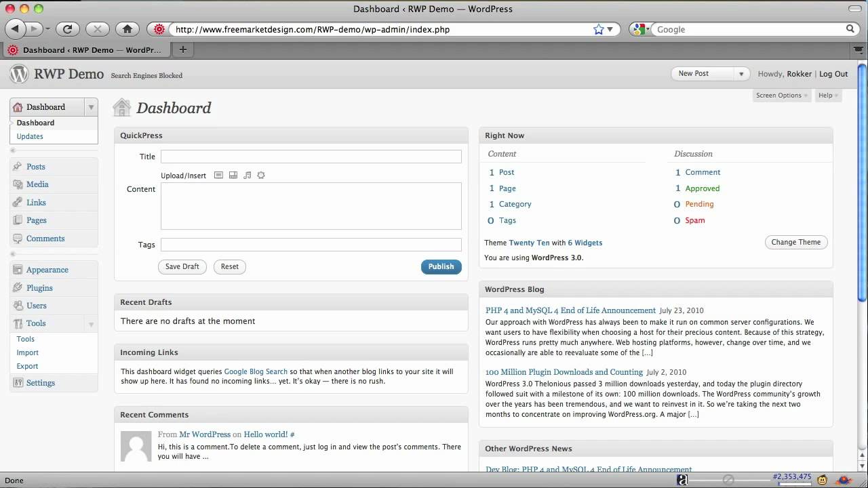This screenshot has height=488, width=868.
Task: Collapse the Tools submenu arrow
Action: tap(91, 324)
